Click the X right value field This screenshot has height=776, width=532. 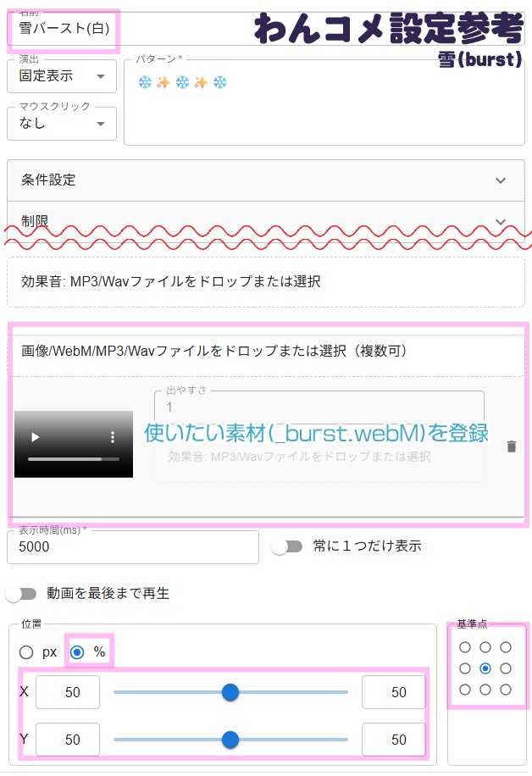tap(394, 692)
